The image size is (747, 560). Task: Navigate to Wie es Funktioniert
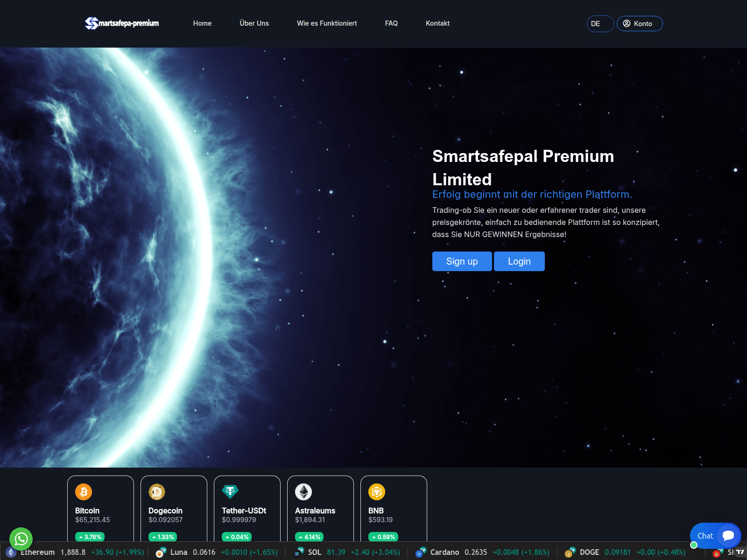click(x=327, y=23)
